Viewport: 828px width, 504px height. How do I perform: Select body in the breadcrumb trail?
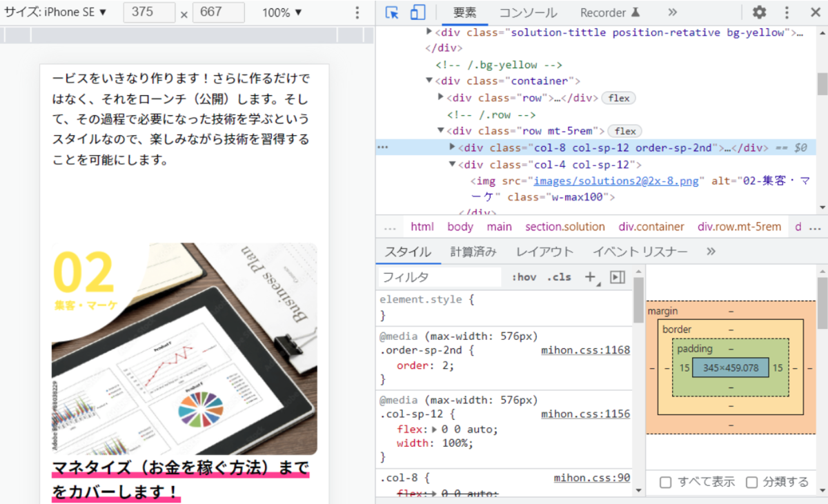tap(460, 227)
